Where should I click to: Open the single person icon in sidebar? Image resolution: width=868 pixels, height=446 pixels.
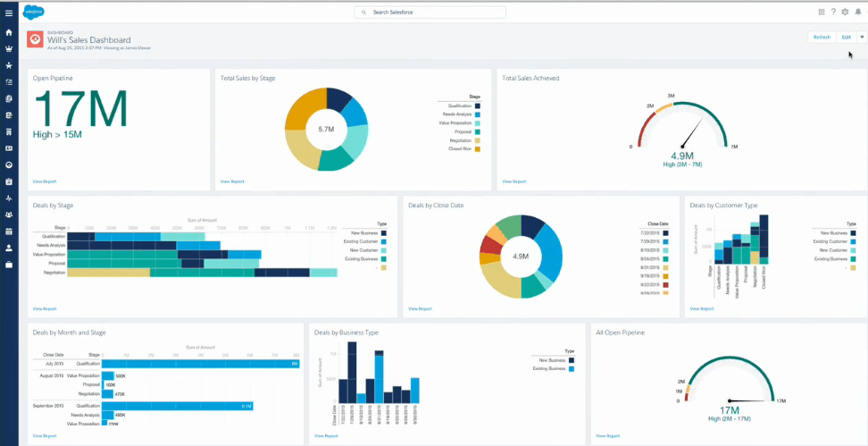(9, 248)
